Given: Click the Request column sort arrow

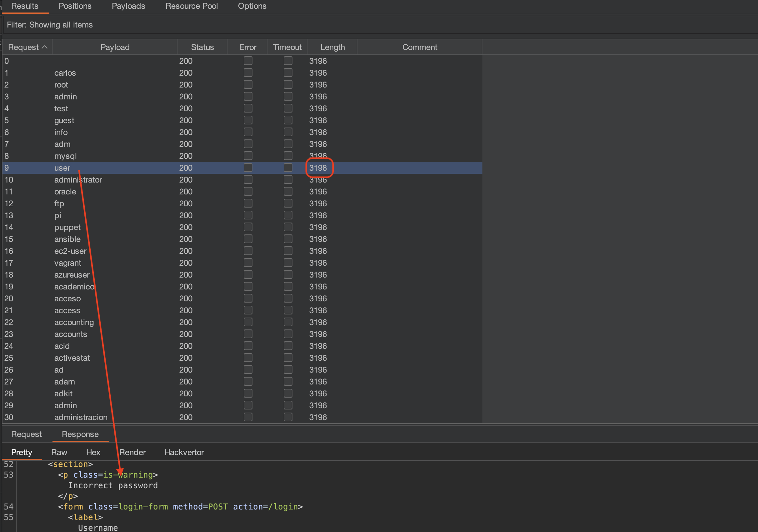Looking at the screenshot, I should (x=45, y=47).
